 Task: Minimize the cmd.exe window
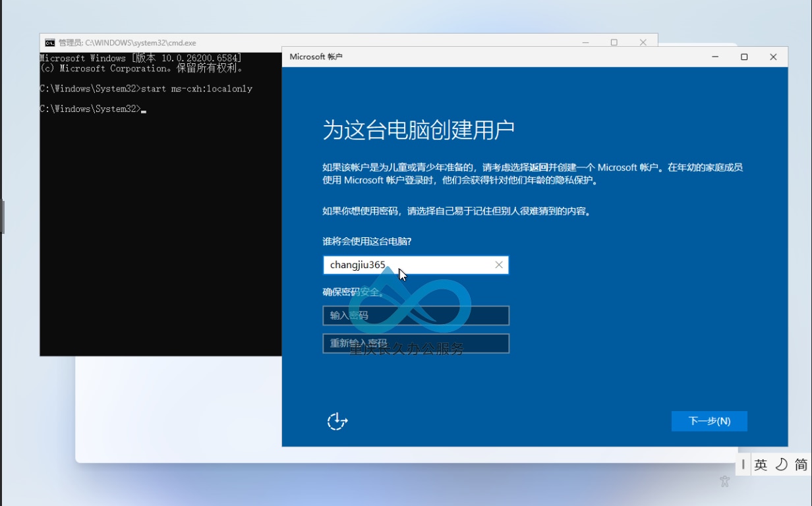tap(585, 42)
